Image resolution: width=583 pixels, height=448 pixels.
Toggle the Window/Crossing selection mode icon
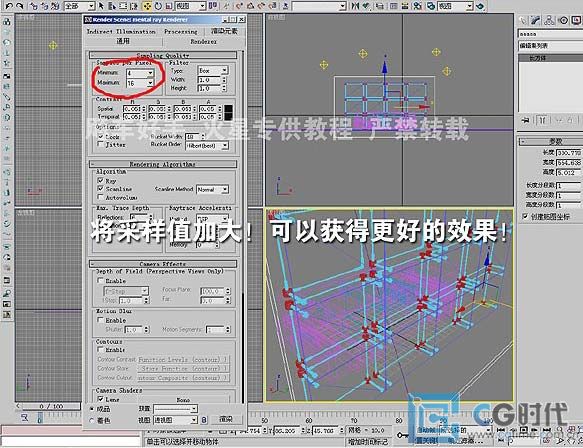(x=134, y=6)
